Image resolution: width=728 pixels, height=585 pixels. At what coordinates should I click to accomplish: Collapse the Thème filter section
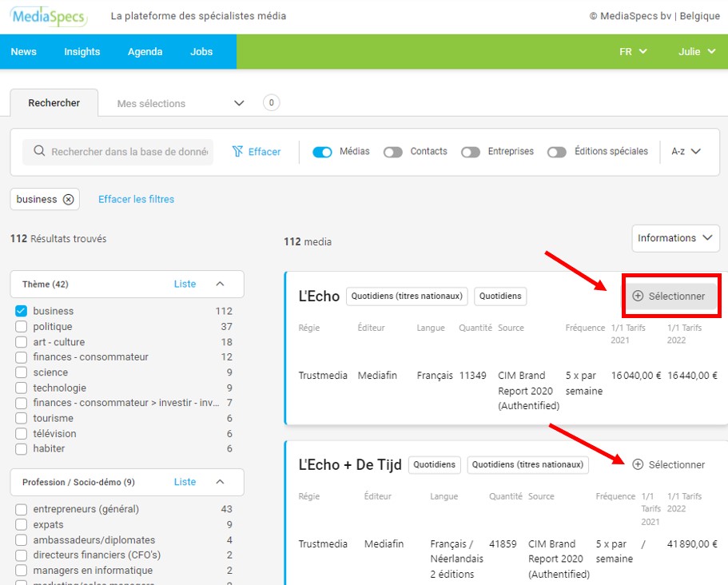pyautogui.click(x=221, y=284)
